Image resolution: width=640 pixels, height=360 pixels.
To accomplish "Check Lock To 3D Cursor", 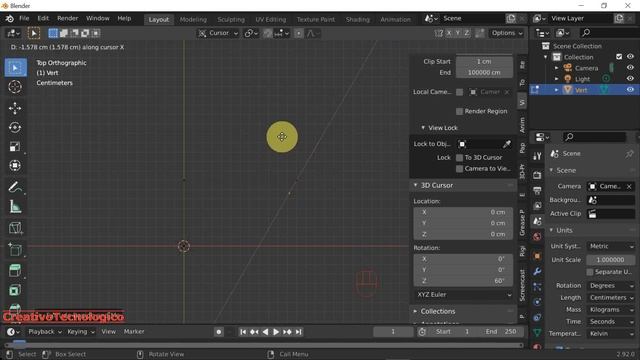I will click(x=459, y=158).
